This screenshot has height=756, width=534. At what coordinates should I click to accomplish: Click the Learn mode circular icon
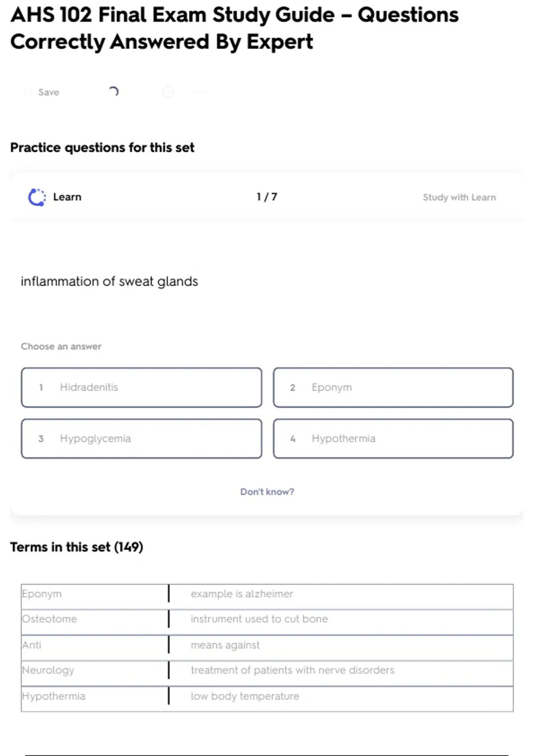(37, 197)
